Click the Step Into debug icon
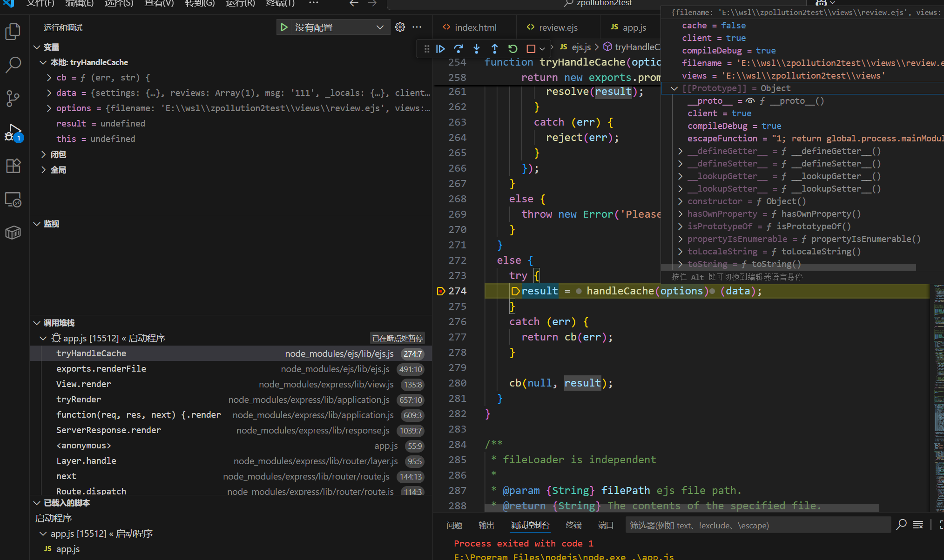944x560 pixels. pyautogui.click(x=476, y=48)
